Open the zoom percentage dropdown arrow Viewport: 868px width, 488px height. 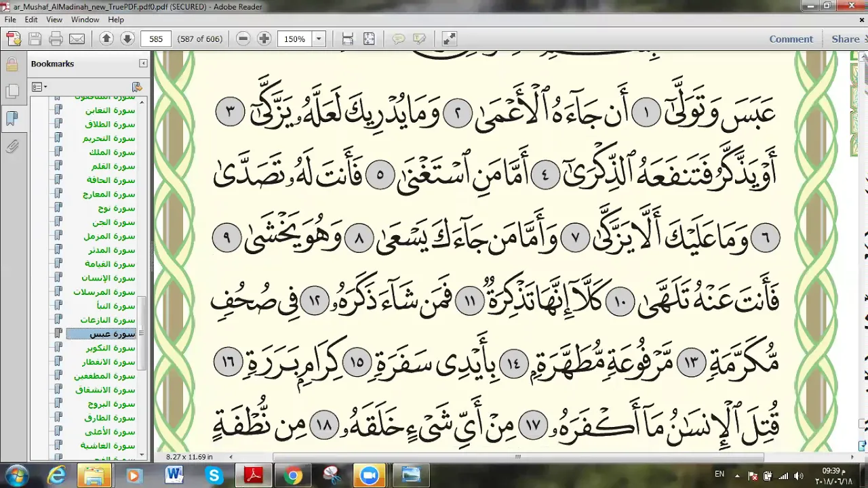319,39
